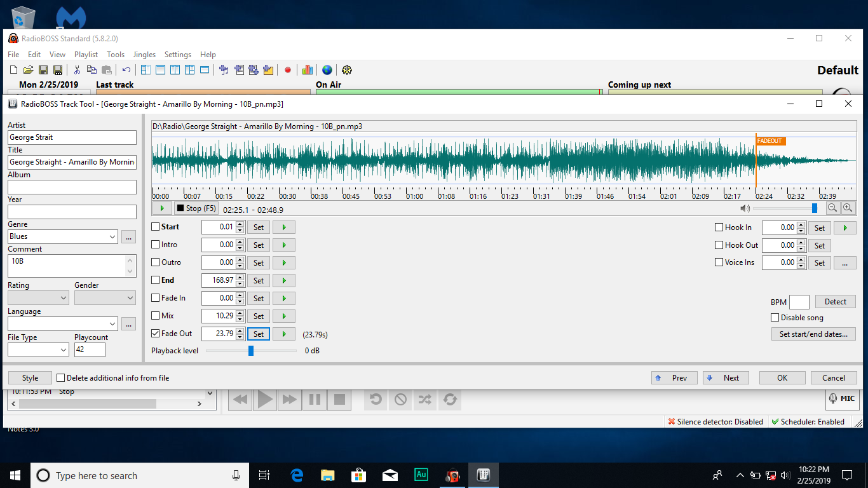The width and height of the screenshot is (868, 488).
Task: Click the Stop (F5) button
Action: point(196,208)
